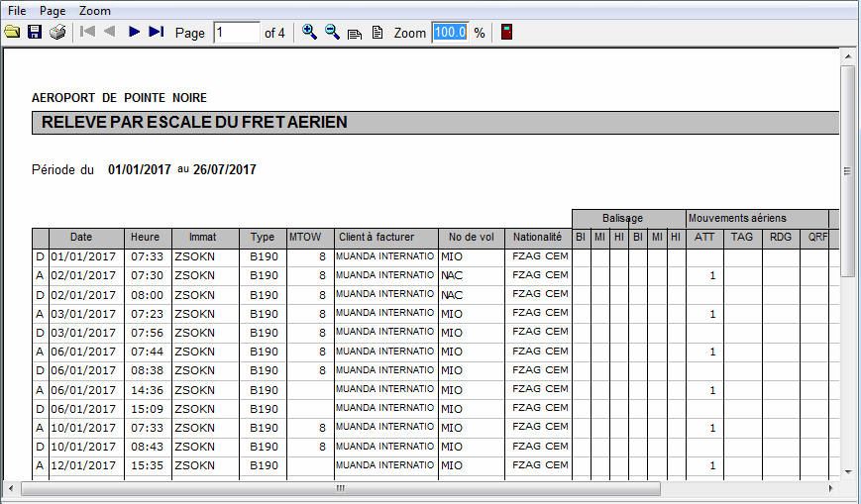The width and height of the screenshot is (861, 504).
Task: Advance to the next page
Action: pos(134,33)
